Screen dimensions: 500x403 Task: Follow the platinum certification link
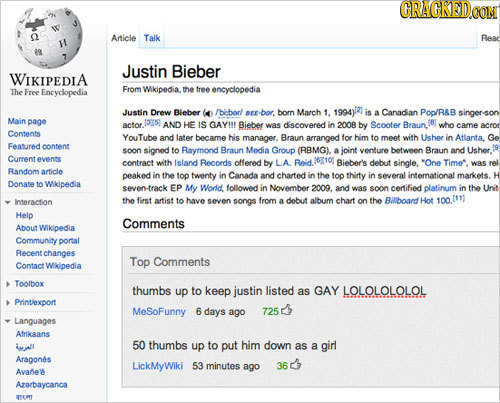click(440, 188)
